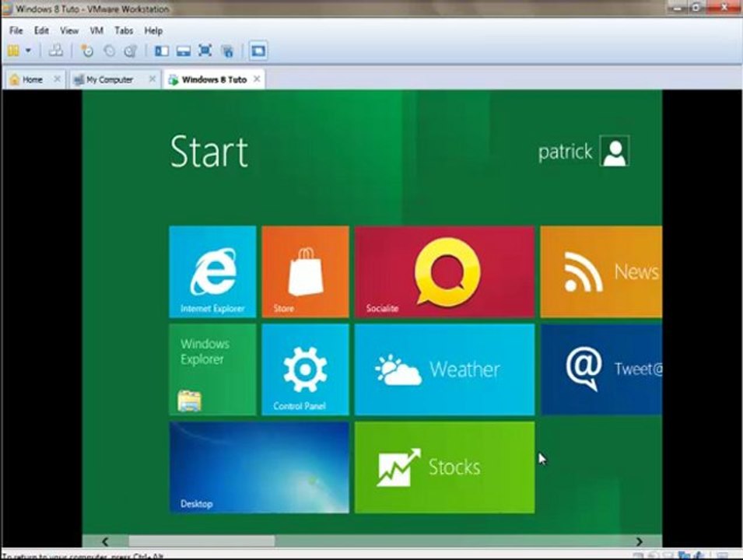This screenshot has width=743, height=560.
Task: Click the Start screen right scroll arrow
Action: point(640,541)
